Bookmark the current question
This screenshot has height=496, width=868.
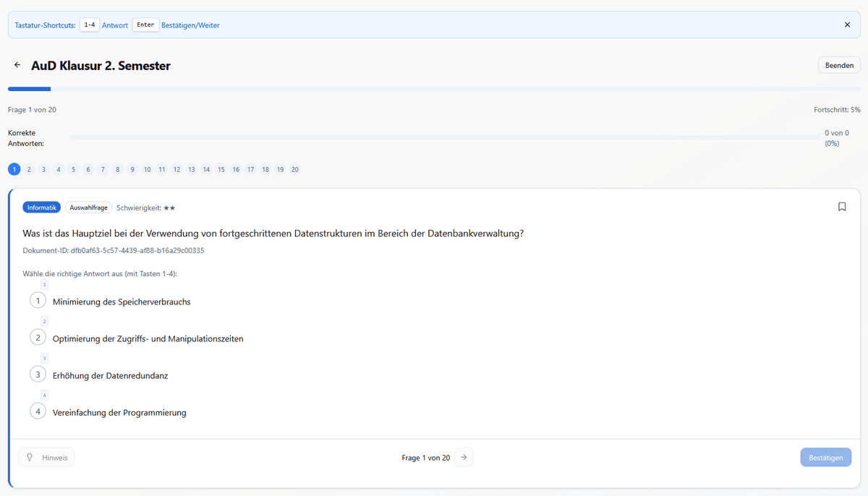pos(842,207)
